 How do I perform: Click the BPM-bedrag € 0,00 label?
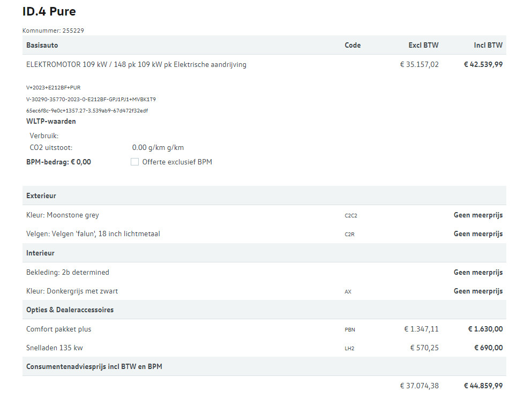(59, 162)
